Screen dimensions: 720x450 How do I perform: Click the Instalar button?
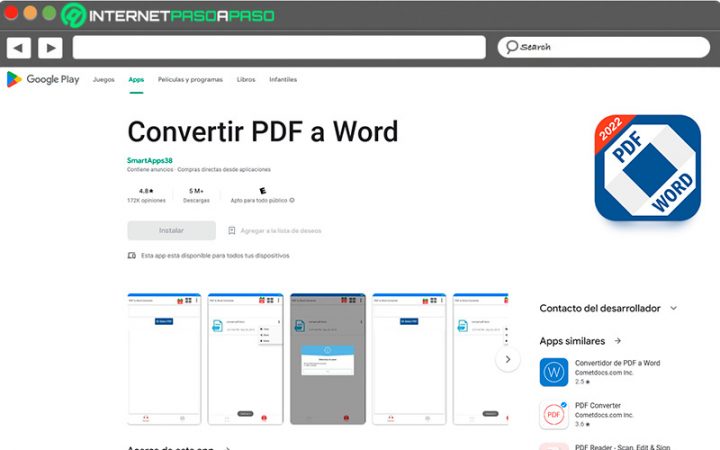pos(171,231)
